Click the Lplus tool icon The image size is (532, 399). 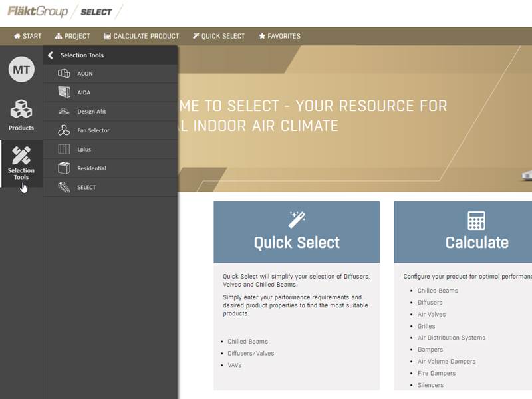[x=64, y=150]
